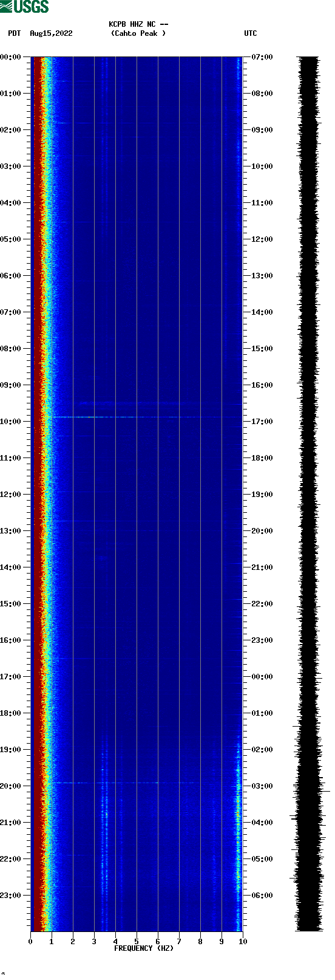
Task: Click the 19:00 PDT time label
Action: click(11, 750)
